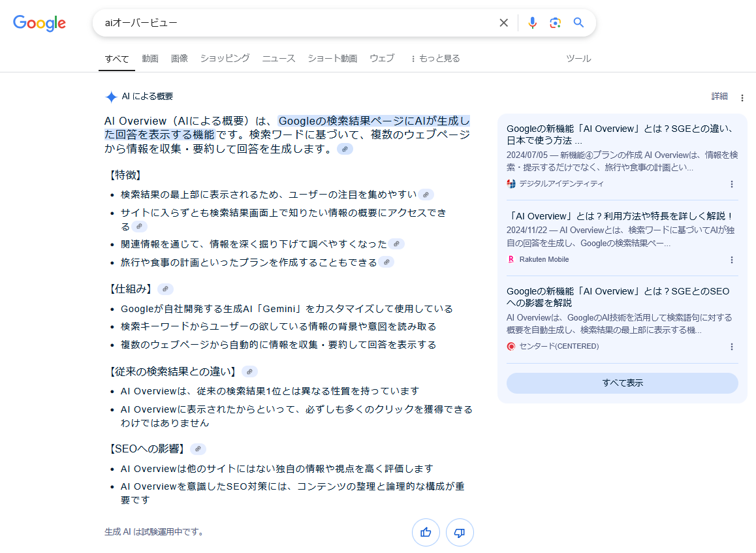Open the 詳細 link above the sidebar
Image resolution: width=756 pixels, height=553 pixels.
718,96
